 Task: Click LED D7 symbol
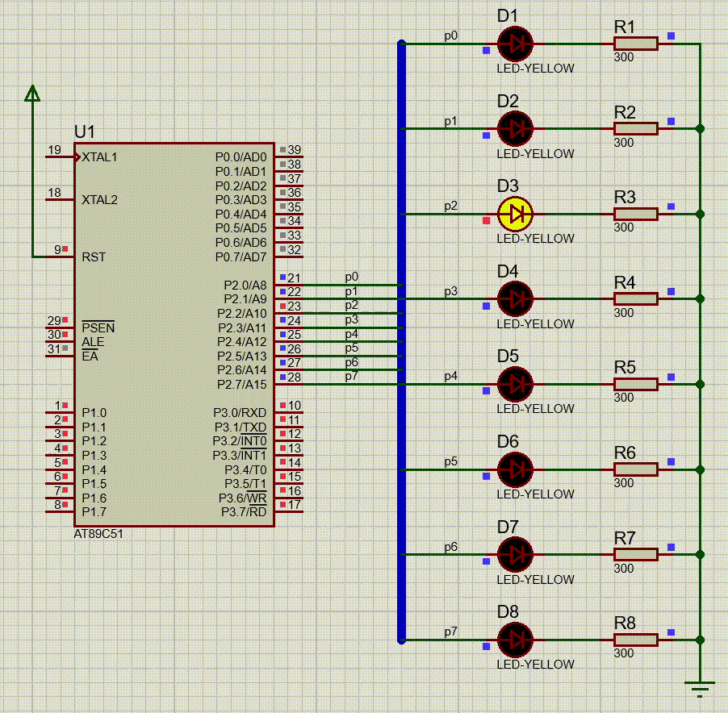coord(515,554)
